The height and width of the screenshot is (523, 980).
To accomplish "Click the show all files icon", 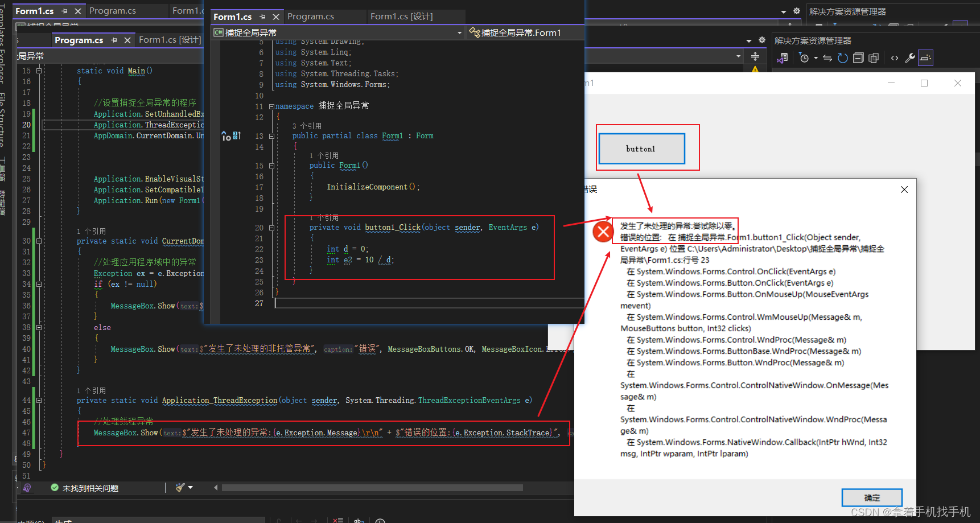I will click(x=874, y=57).
